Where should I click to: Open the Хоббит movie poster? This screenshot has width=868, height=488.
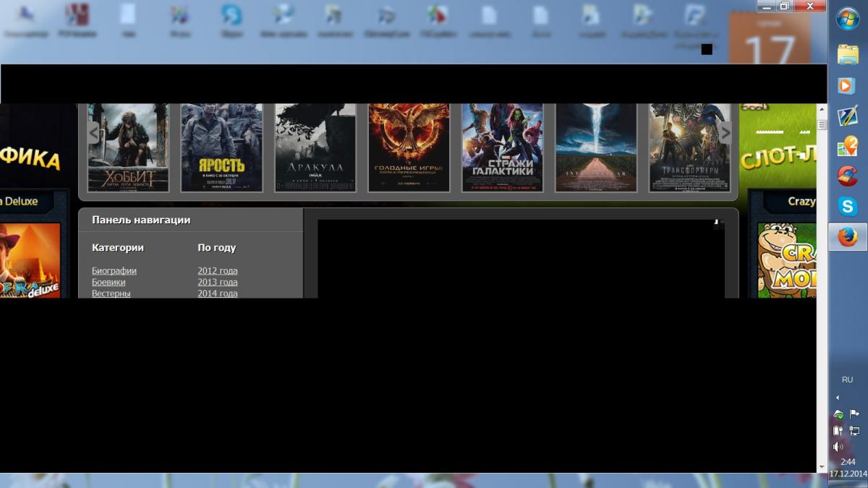128,147
